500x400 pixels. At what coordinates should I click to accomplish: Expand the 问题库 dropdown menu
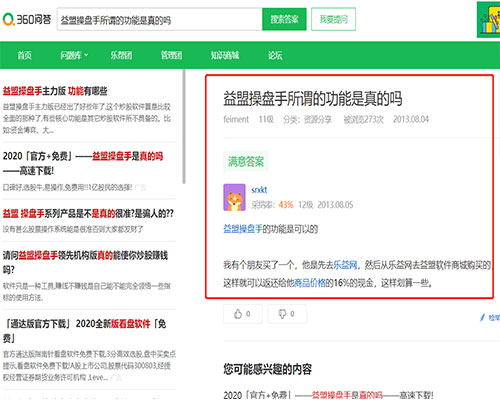74,55
